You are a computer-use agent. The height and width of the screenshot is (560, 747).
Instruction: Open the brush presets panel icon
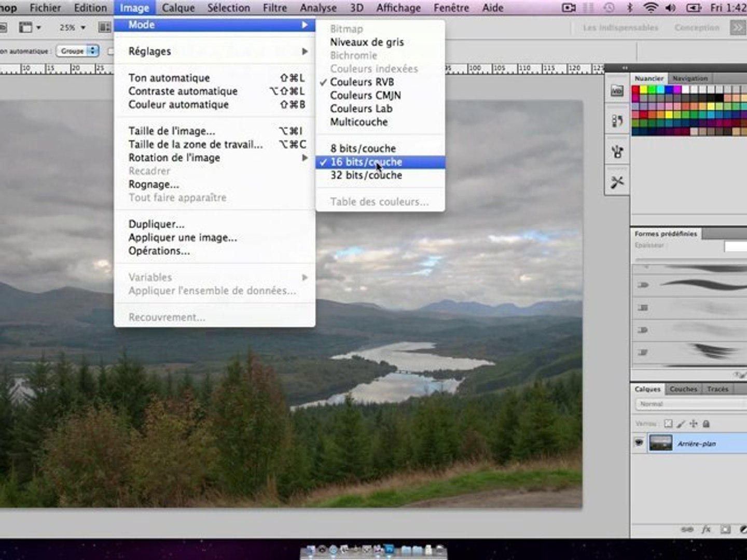point(617,152)
